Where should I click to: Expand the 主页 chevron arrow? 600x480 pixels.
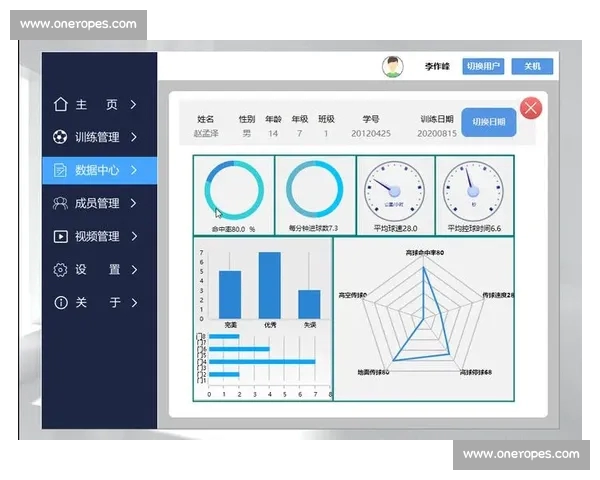click(134, 104)
